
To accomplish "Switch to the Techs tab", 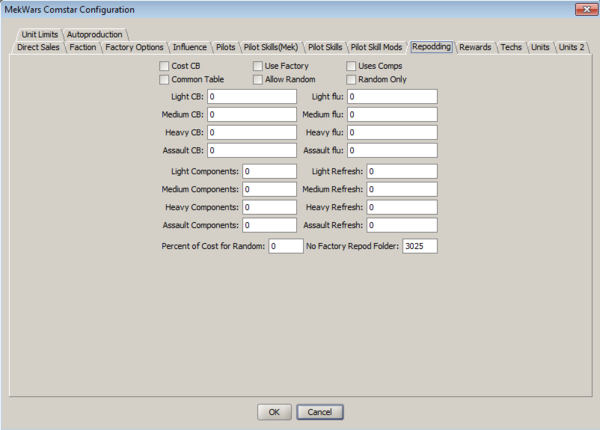I will click(x=511, y=47).
